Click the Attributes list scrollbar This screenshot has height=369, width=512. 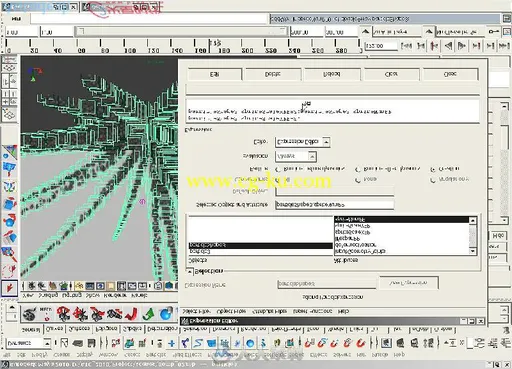pos(473,236)
